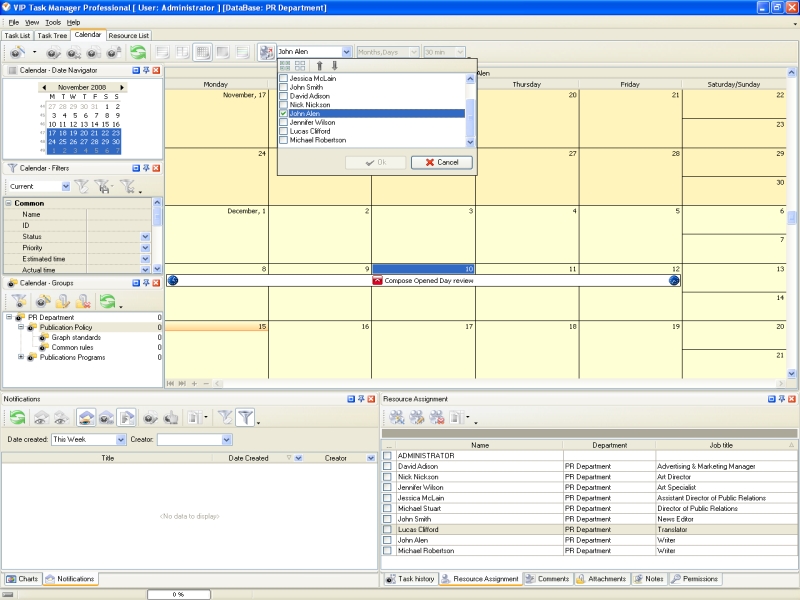Pin the Calendar - Date Navigator panel

pos(146,70)
